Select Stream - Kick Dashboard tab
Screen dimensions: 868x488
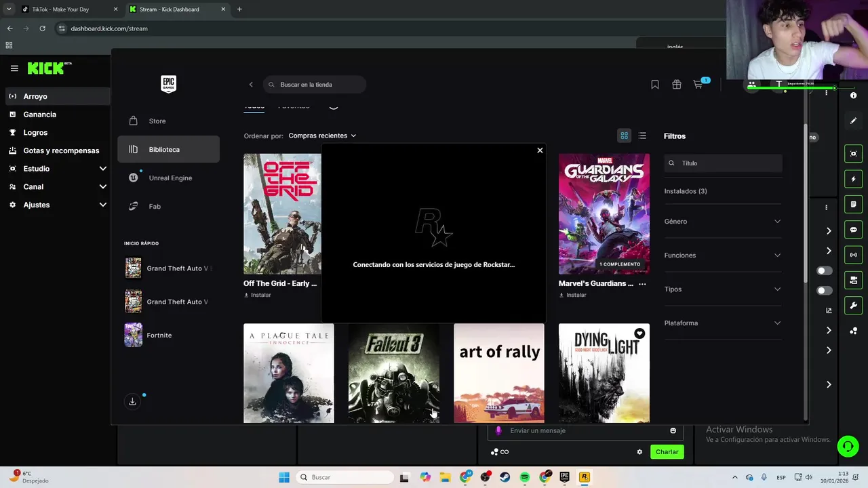tap(176, 9)
